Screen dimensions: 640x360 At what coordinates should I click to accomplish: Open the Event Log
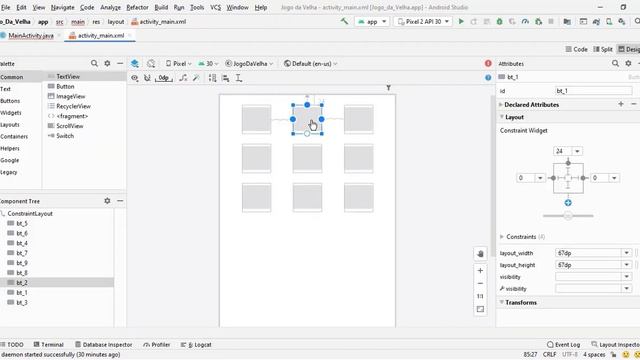pos(564,344)
